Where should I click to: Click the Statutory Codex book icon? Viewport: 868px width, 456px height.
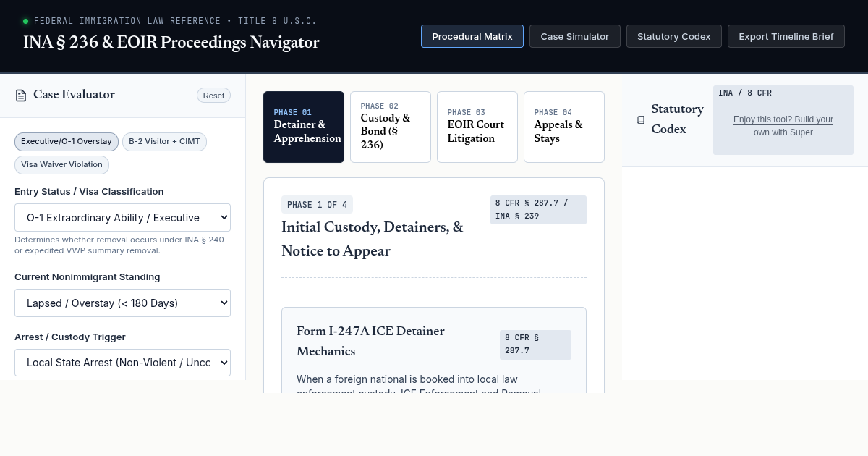click(x=641, y=120)
